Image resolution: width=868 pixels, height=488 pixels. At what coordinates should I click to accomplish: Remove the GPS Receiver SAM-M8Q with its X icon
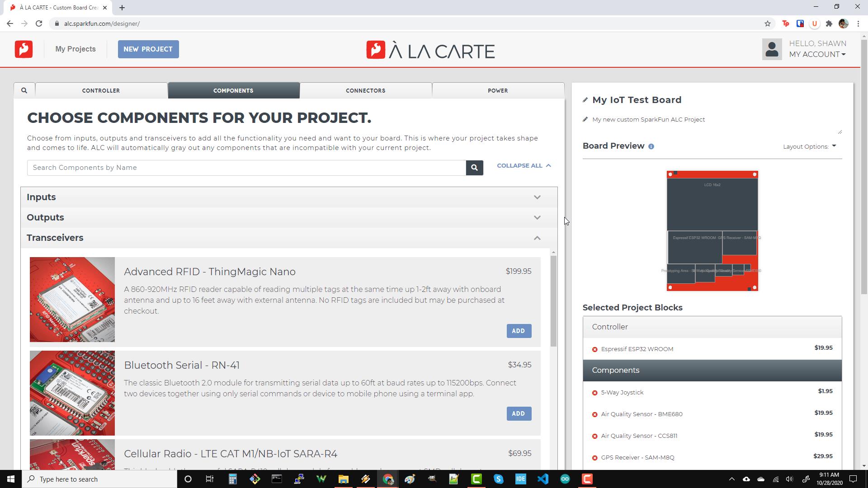(x=594, y=457)
